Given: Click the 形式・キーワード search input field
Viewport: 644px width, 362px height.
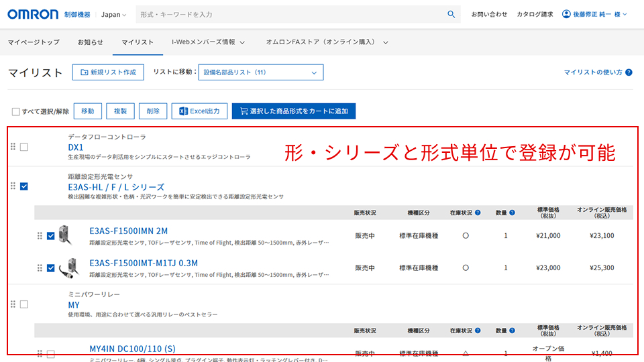Looking at the screenshot, I should point(288,14).
